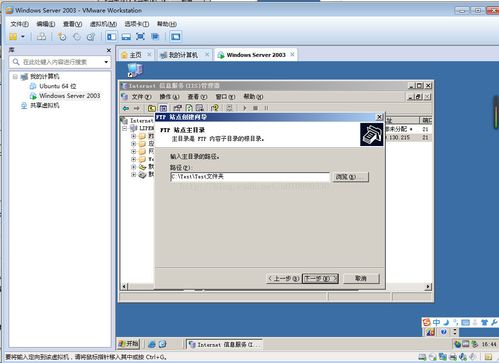
Task: Expand the first folder node under LIPEN
Action: tap(133, 136)
